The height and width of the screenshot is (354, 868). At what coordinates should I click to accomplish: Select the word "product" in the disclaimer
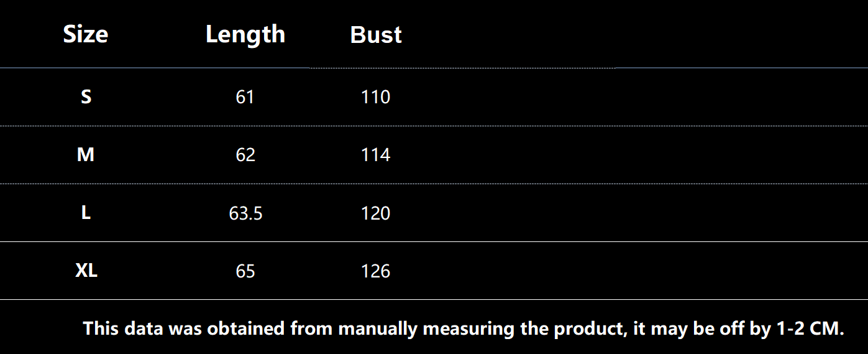(x=590, y=328)
